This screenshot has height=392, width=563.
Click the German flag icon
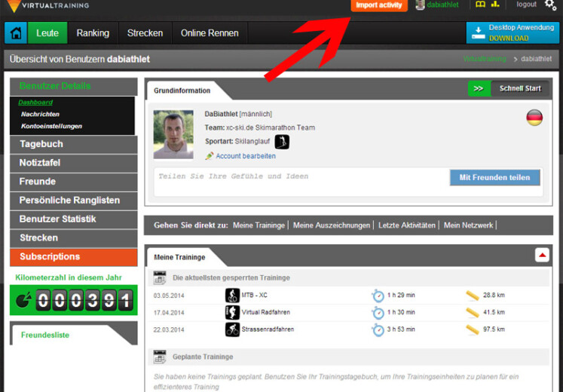tap(534, 118)
